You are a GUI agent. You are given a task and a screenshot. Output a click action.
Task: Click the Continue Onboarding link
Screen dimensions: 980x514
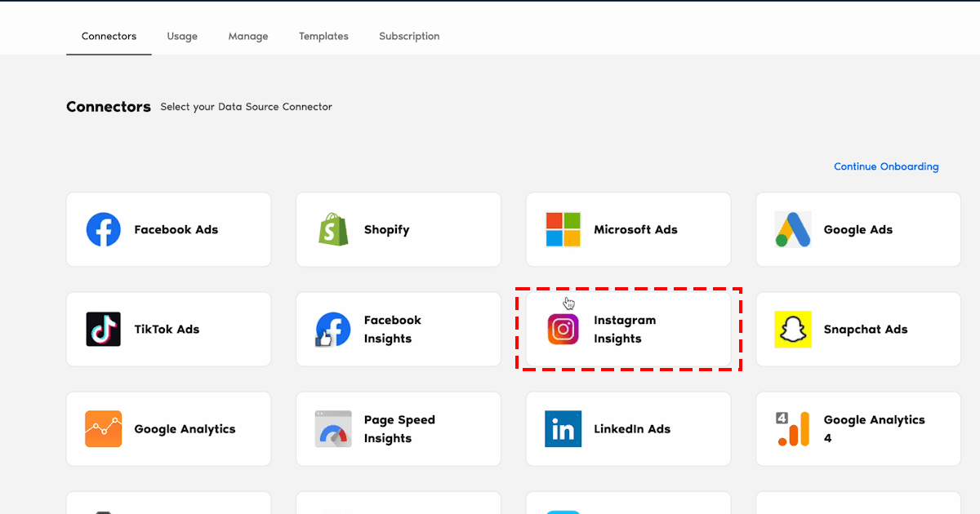(x=886, y=166)
